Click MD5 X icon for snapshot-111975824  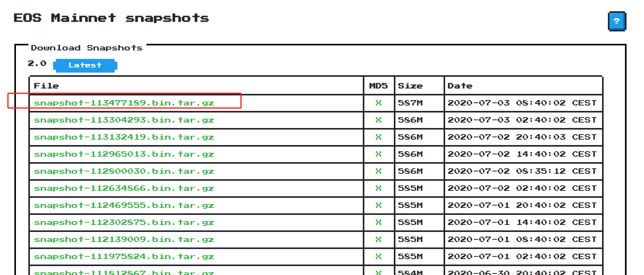(x=378, y=256)
